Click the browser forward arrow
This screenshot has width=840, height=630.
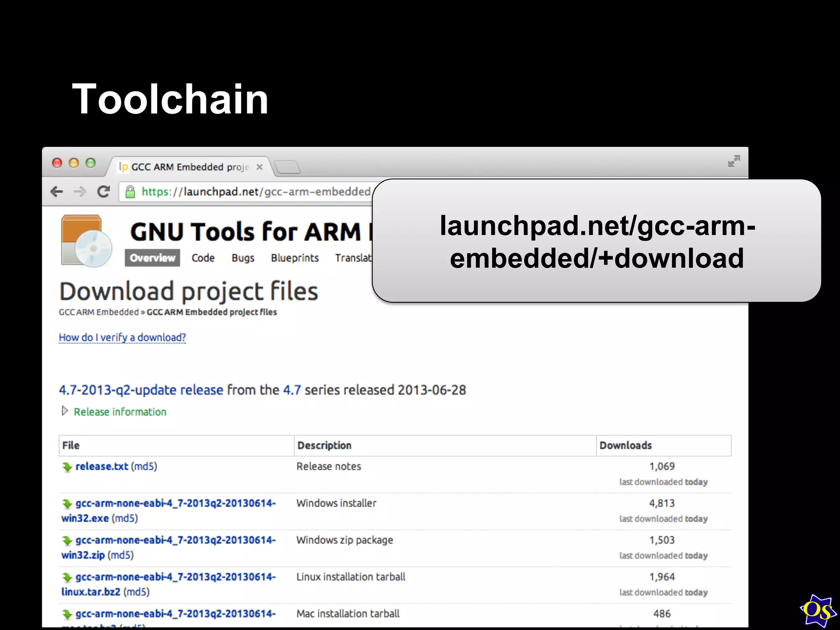pyautogui.click(x=80, y=192)
